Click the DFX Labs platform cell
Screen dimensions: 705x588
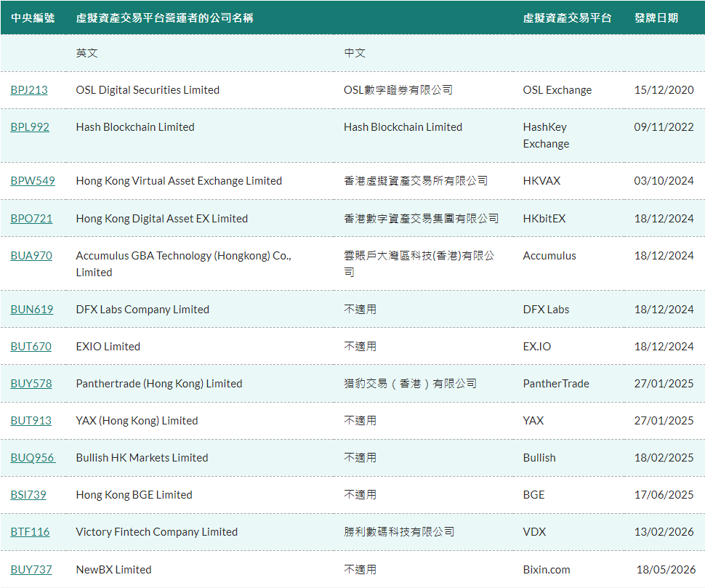point(546,310)
